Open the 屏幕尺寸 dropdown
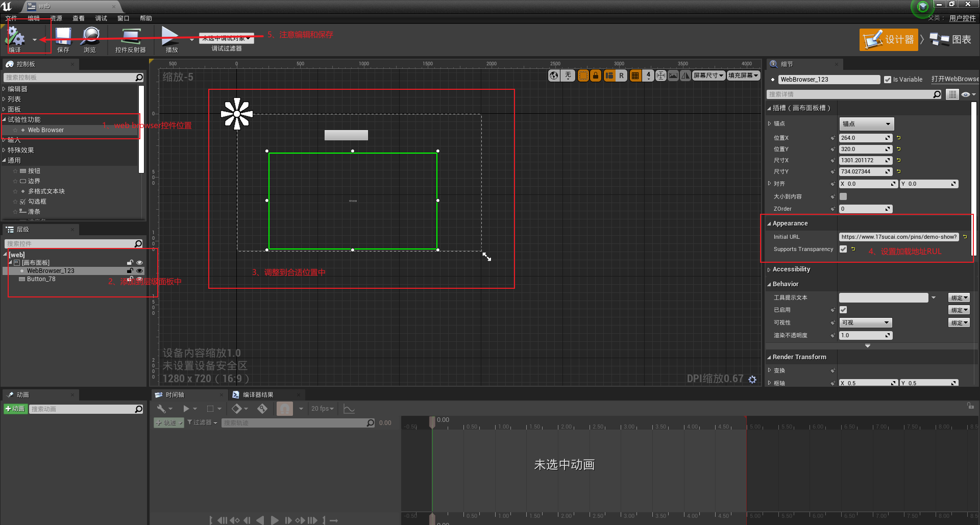Viewport: 980px width, 525px height. (708, 75)
